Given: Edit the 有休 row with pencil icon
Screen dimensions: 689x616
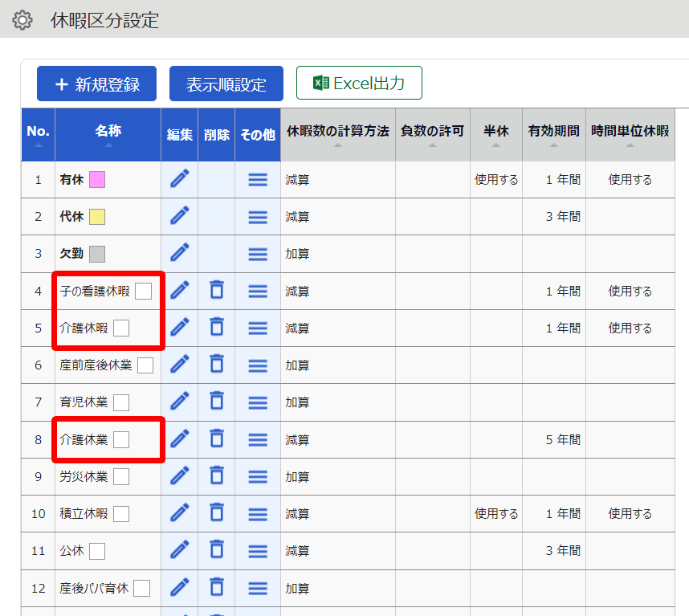Looking at the screenshot, I should pos(180,179).
